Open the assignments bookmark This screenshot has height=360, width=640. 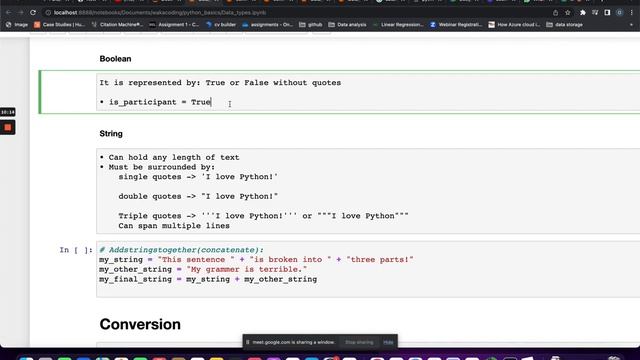pyautogui.click(x=268, y=24)
